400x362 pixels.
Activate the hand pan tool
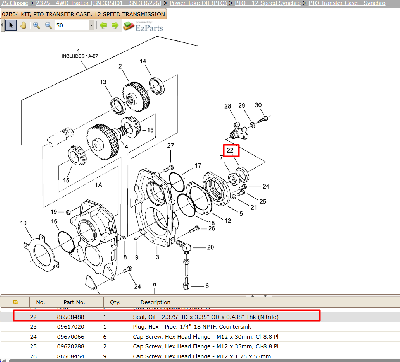23,25
